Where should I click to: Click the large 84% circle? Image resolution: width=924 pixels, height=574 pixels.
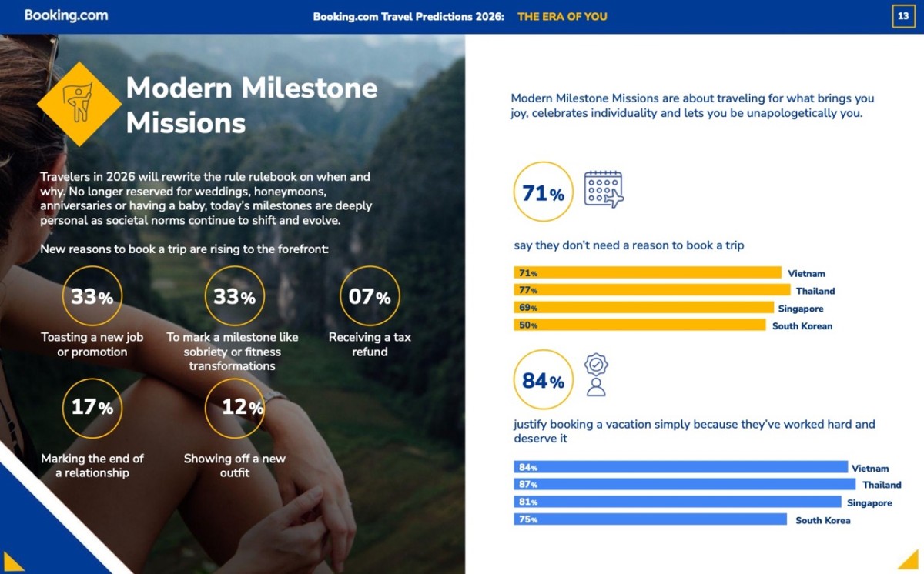tap(543, 380)
